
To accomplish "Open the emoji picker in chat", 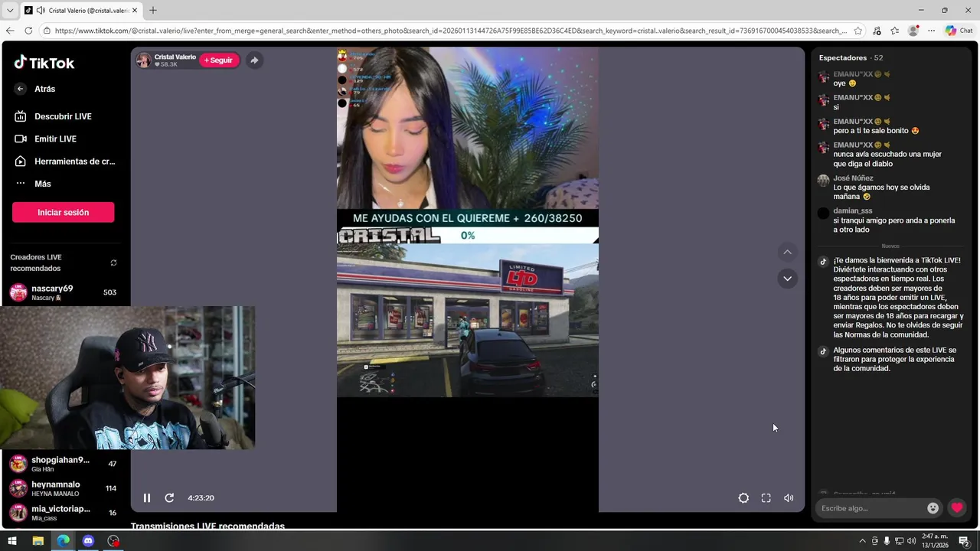I will tap(933, 508).
